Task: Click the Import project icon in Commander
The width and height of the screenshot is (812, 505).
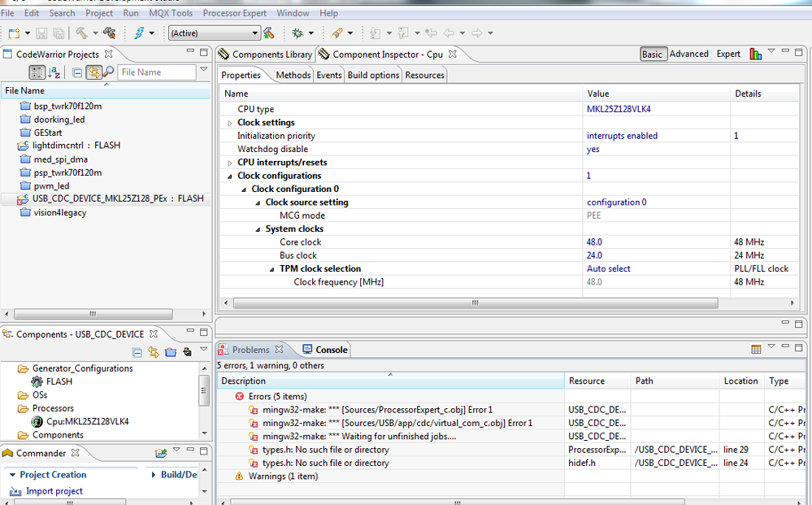Action: click(15, 491)
